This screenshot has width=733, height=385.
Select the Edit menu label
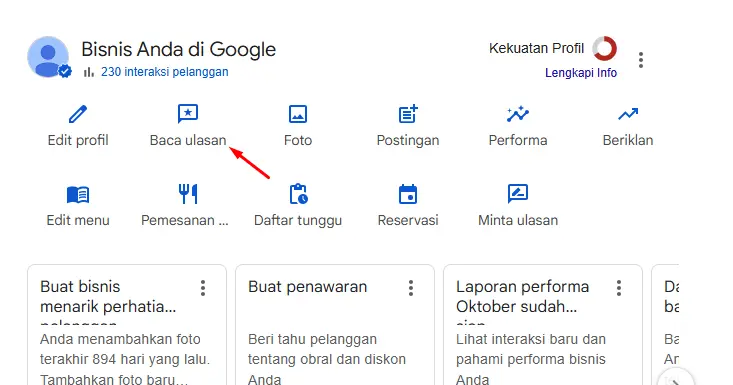(78, 220)
